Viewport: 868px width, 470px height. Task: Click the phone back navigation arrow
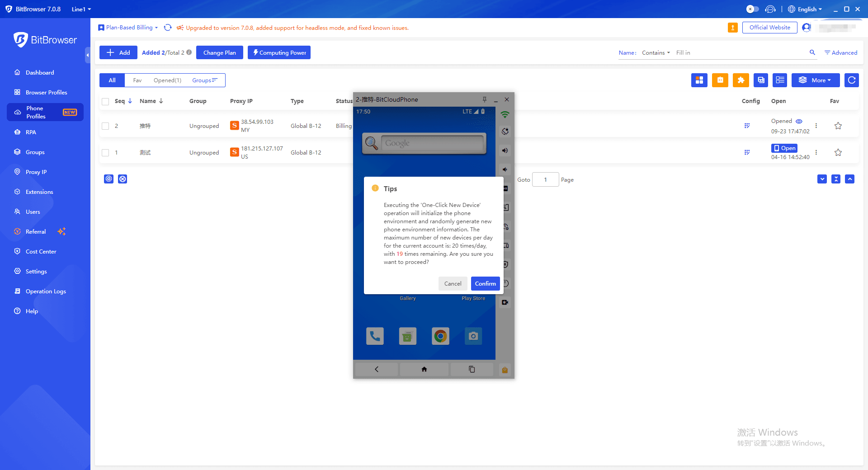coord(377,369)
